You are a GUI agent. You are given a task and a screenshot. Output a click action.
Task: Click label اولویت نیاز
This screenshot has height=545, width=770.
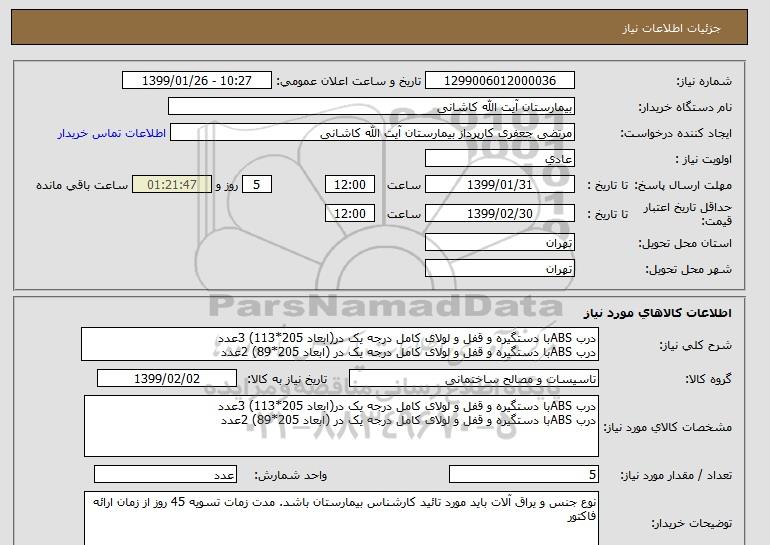pyautogui.click(x=704, y=159)
